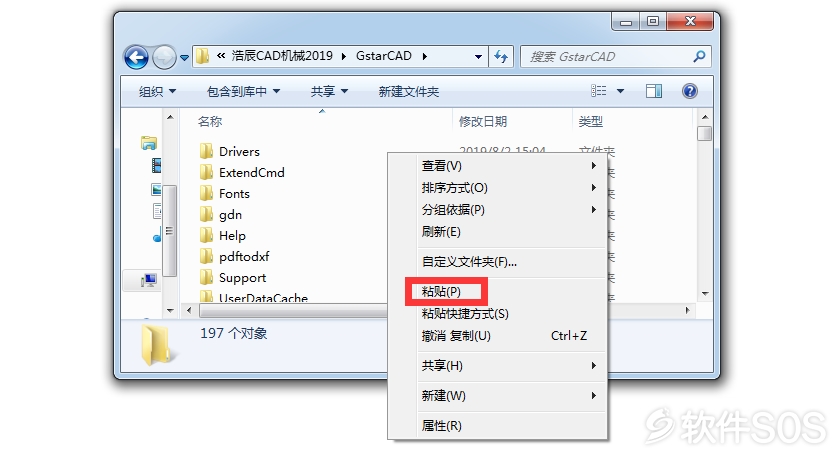Open the view options dropdown arrow

[x=620, y=92]
